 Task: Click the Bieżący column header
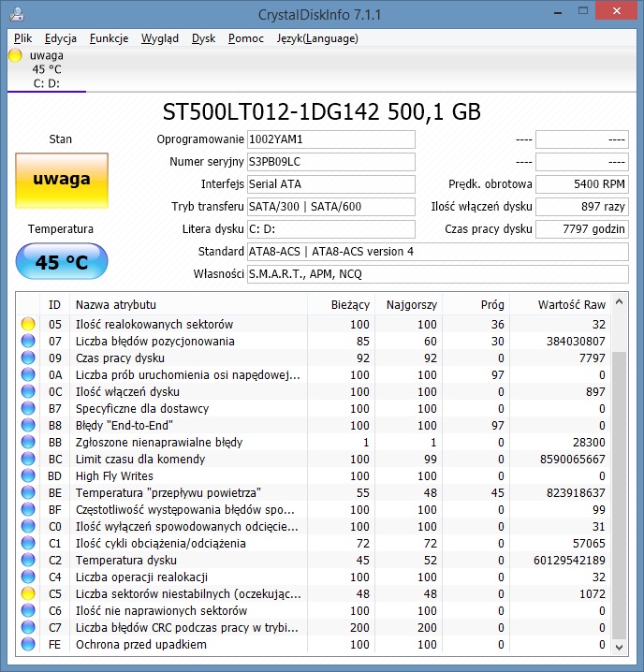click(342, 305)
